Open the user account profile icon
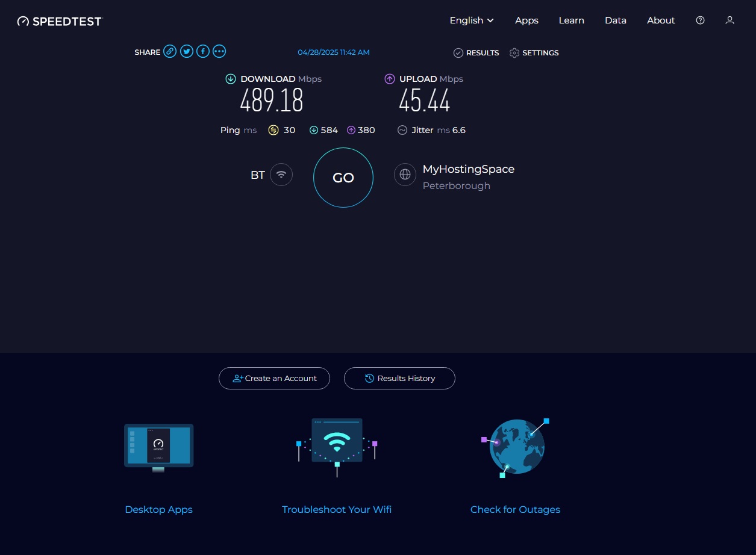The image size is (756, 555). pos(730,20)
